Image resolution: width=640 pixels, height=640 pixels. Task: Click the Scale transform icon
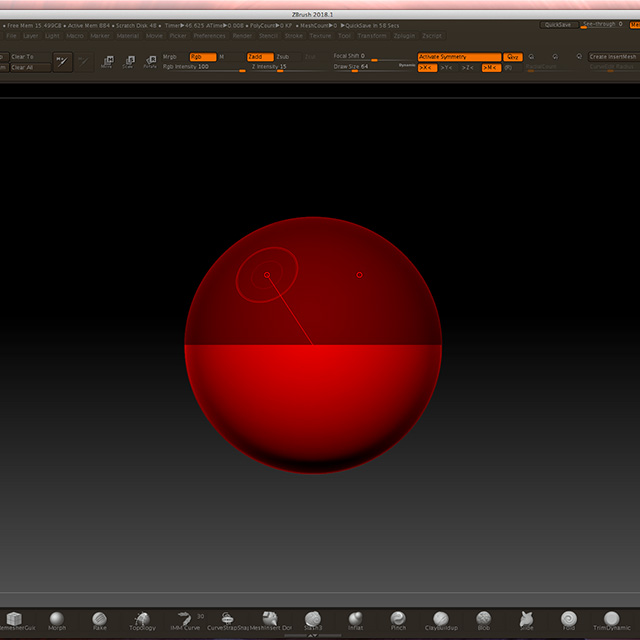point(129,62)
